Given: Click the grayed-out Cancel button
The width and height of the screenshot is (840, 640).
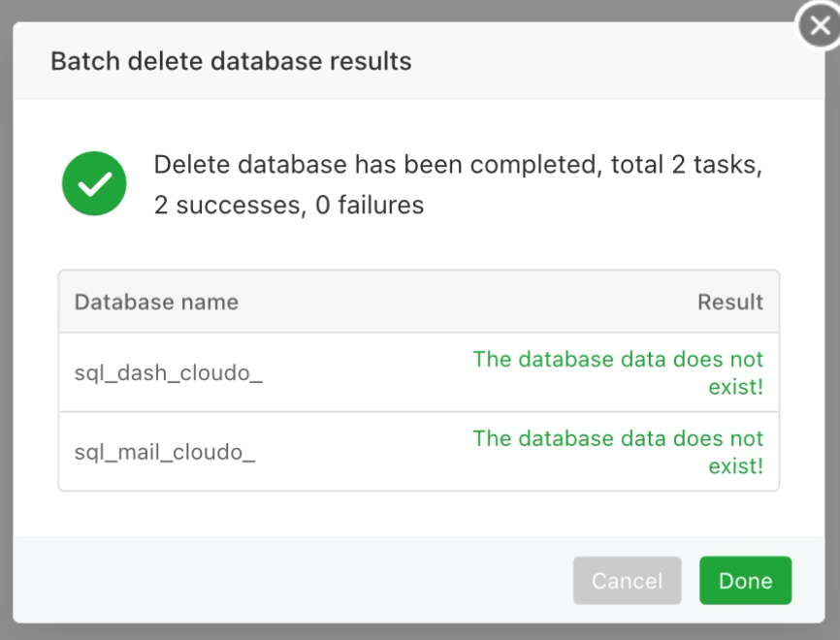Looking at the screenshot, I should click(627, 581).
